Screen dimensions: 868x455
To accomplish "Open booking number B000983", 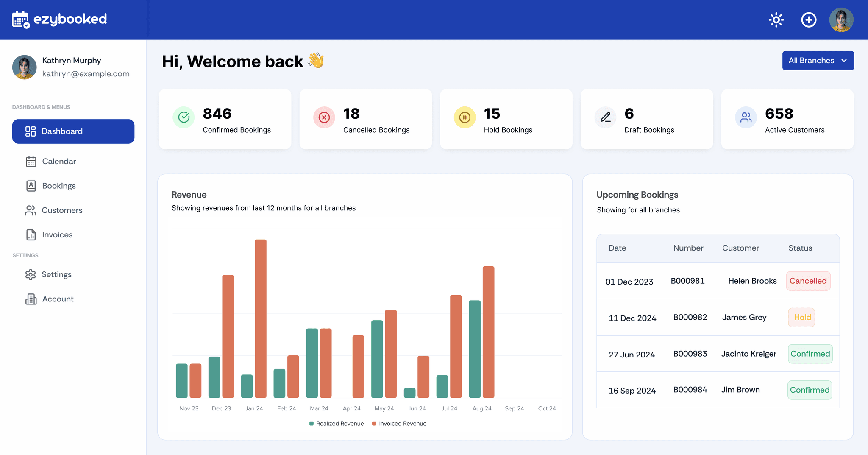I will (x=690, y=354).
